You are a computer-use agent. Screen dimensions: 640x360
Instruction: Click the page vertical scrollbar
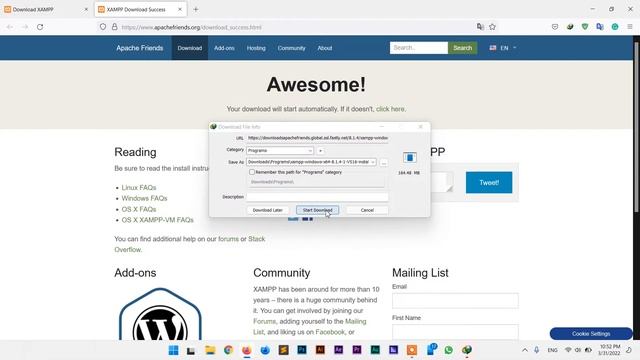[636, 127]
